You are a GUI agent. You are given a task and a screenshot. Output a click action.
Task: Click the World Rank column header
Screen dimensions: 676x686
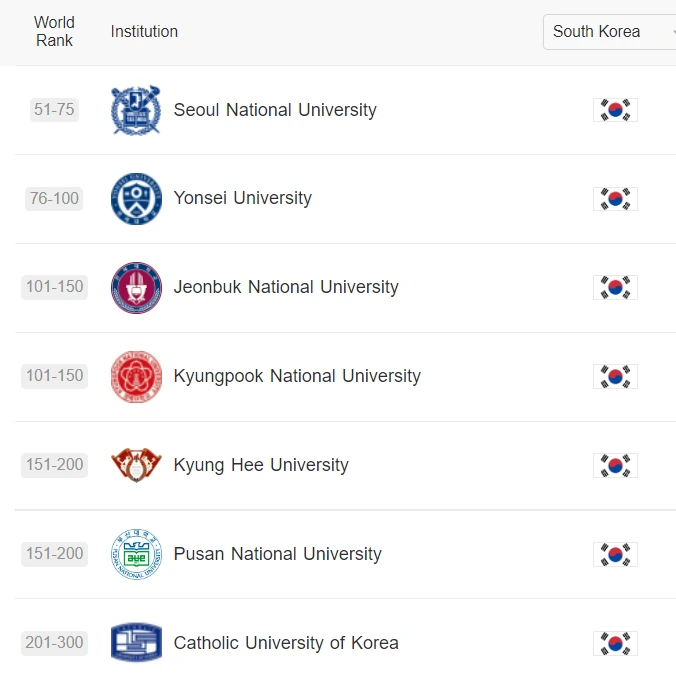click(x=54, y=32)
